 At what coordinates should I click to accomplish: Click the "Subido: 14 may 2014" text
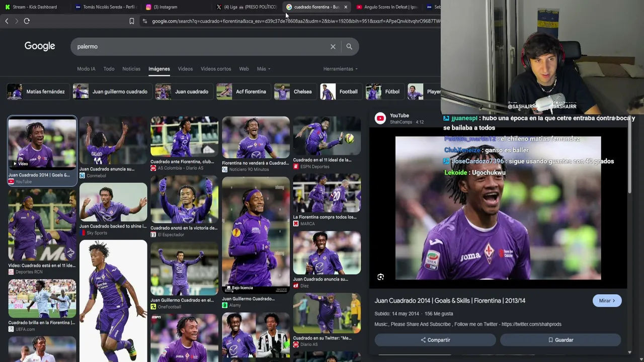point(397,314)
